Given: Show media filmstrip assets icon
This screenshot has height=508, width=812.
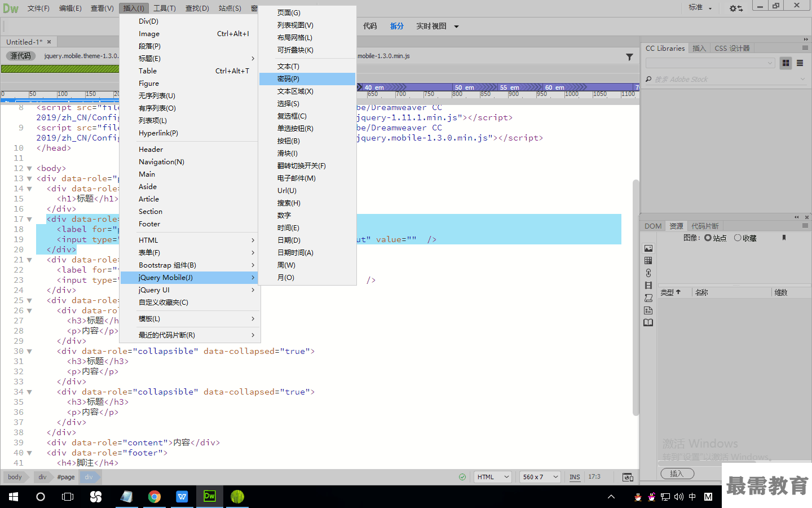Looking at the screenshot, I should (x=648, y=286).
